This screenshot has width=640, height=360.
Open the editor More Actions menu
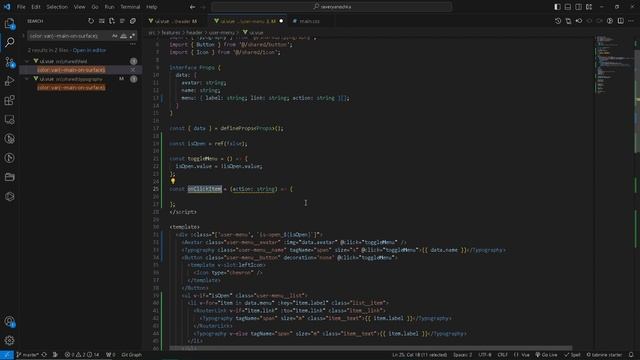point(631,21)
